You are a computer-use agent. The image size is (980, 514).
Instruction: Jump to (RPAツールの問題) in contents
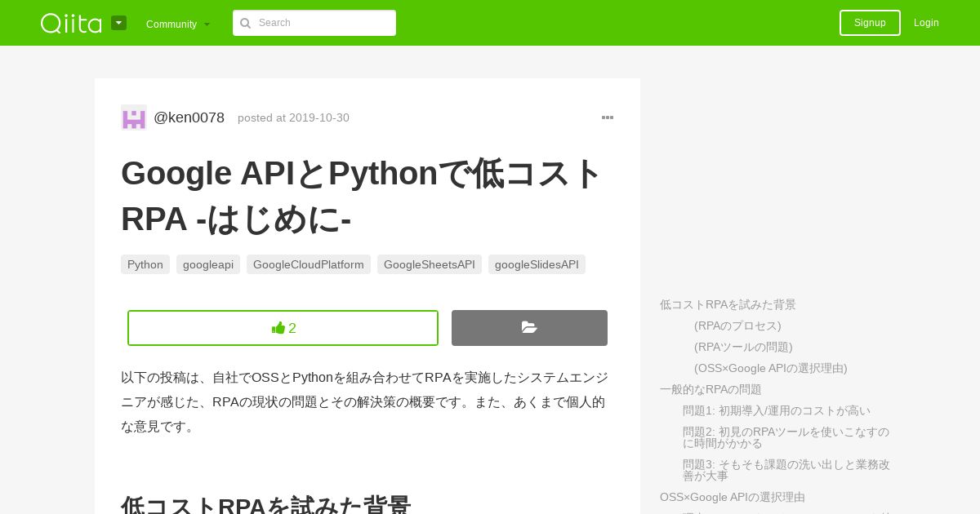(743, 347)
